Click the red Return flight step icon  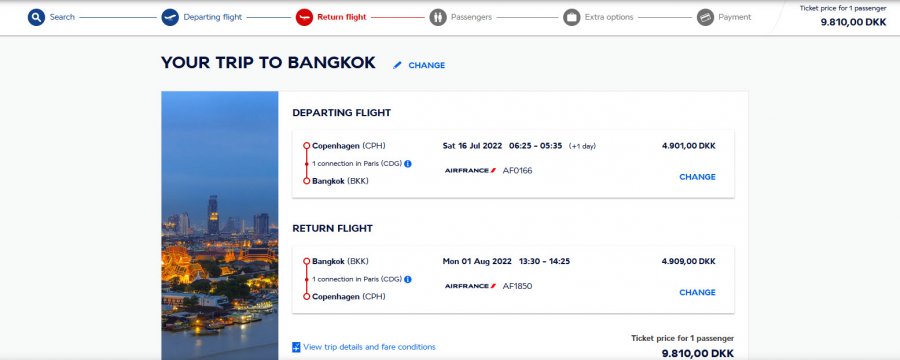click(304, 17)
